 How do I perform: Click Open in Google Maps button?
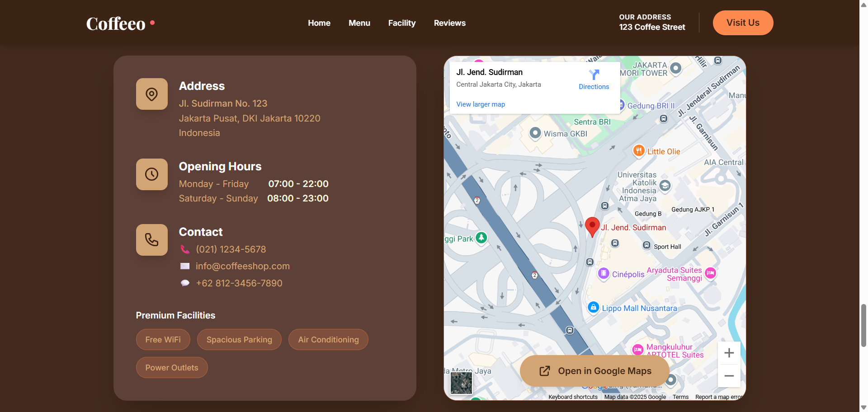pyautogui.click(x=594, y=371)
